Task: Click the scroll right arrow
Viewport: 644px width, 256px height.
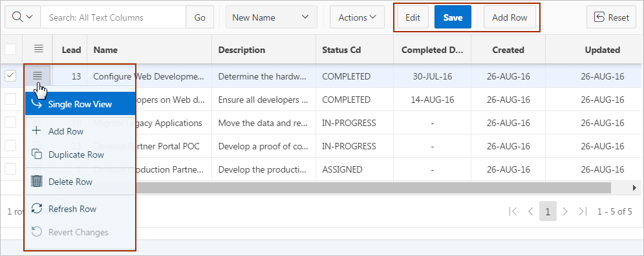Action: pos(634,187)
